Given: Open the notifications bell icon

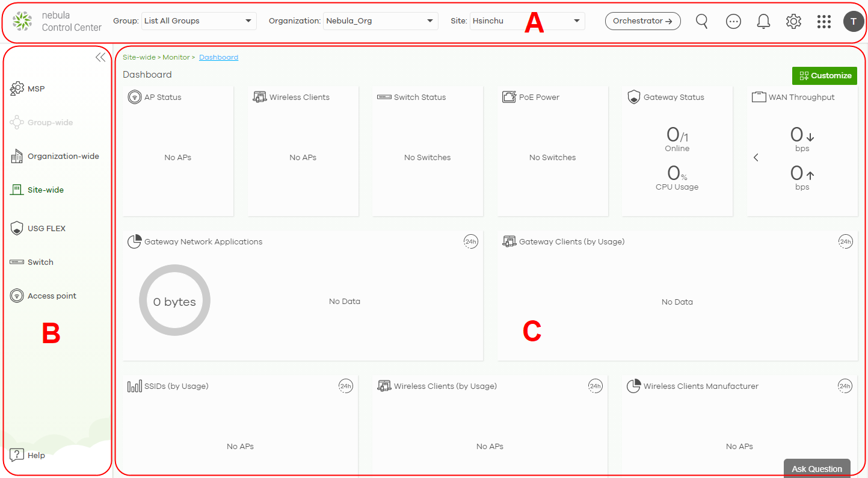Looking at the screenshot, I should click(x=763, y=21).
